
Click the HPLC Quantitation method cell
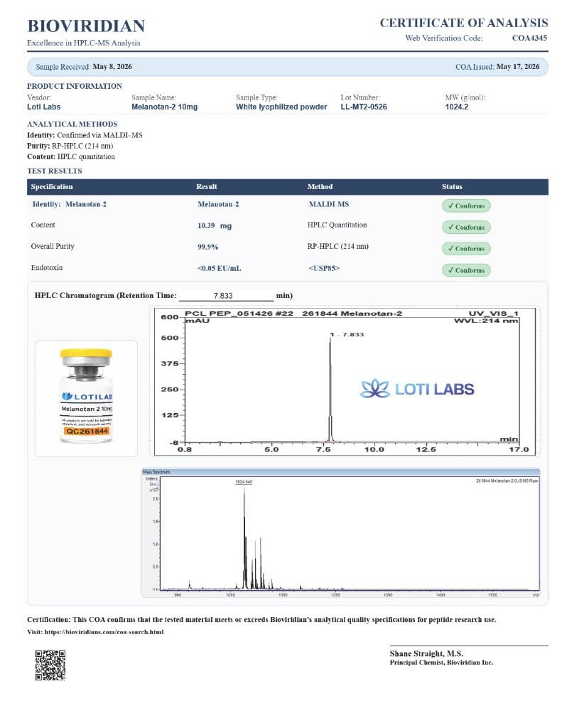pos(337,225)
